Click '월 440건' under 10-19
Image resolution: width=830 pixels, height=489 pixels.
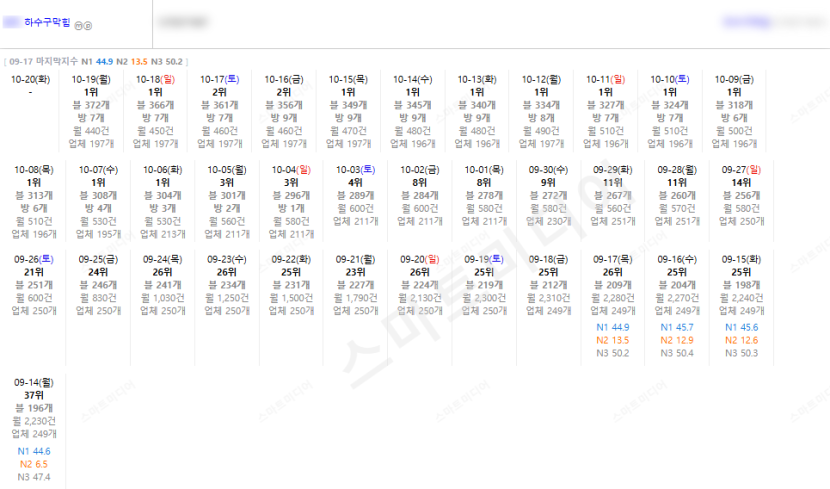click(x=91, y=131)
